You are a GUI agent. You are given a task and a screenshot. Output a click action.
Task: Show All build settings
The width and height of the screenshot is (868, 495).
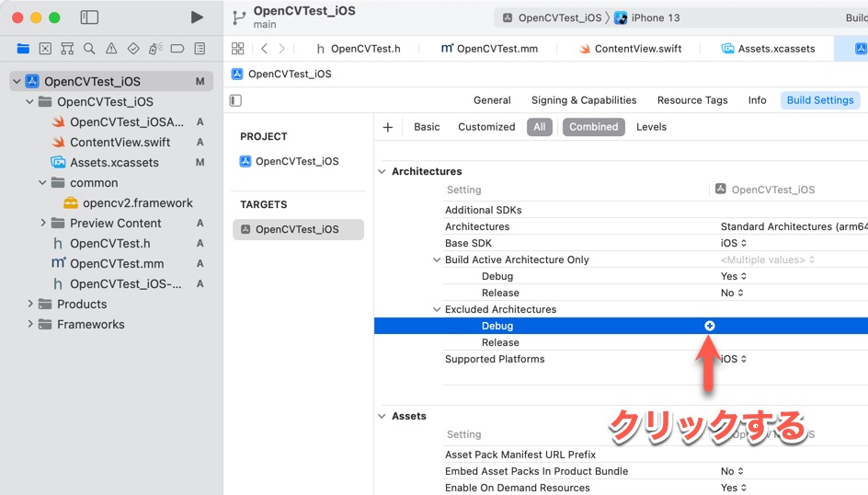(x=539, y=127)
